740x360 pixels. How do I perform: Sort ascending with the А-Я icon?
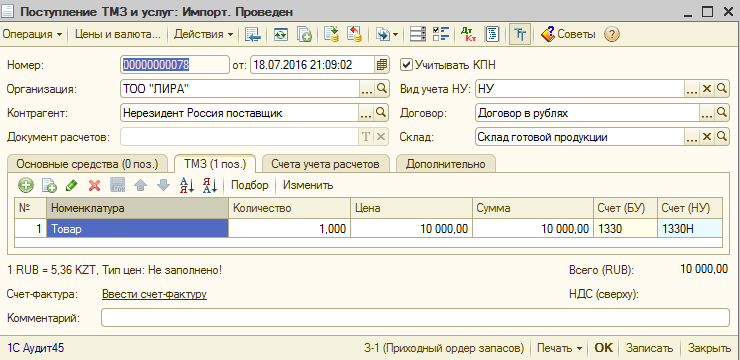pyautogui.click(x=187, y=185)
